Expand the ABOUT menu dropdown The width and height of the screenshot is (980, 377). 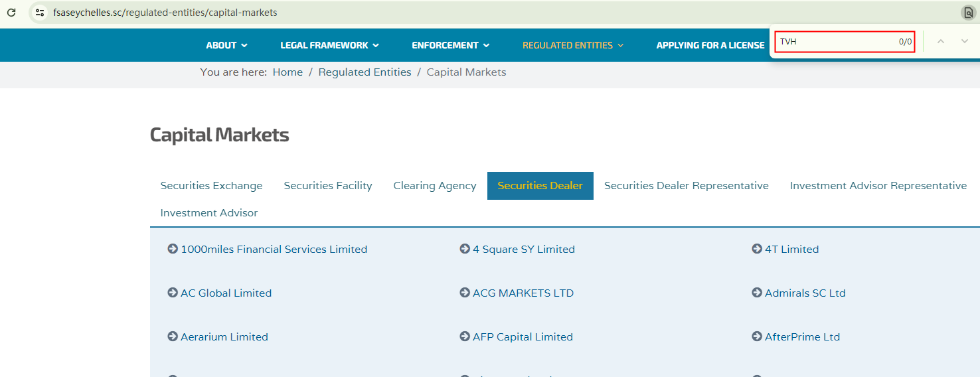[226, 45]
